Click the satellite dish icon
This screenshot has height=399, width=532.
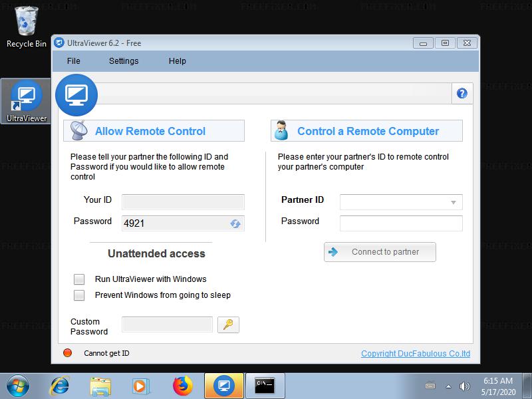[x=79, y=130]
